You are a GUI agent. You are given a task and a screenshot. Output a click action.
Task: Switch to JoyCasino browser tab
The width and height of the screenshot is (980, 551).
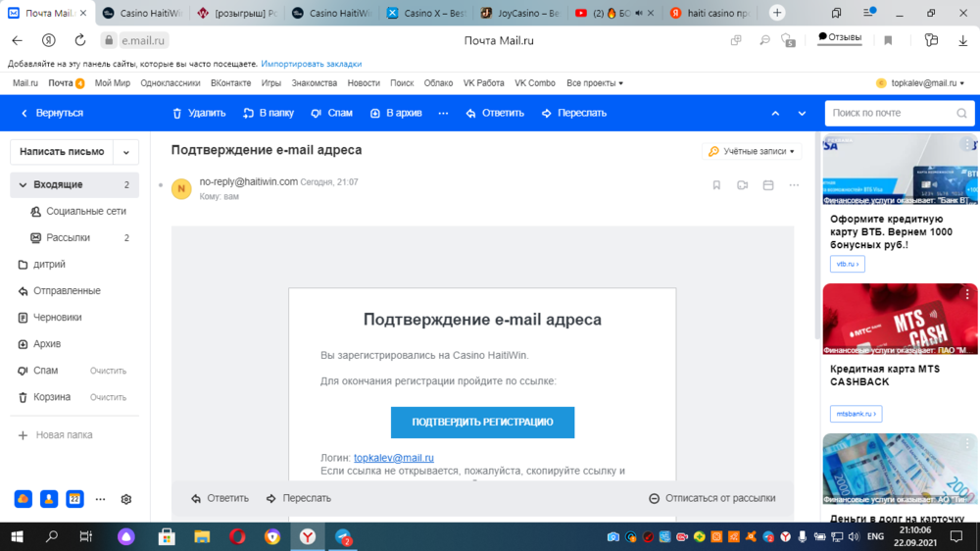click(519, 13)
